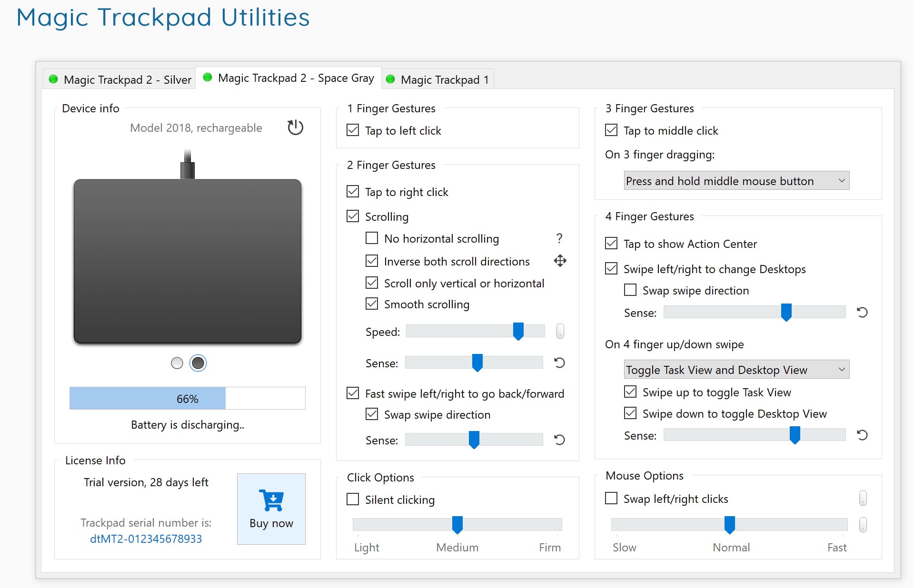The height and width of the screenshot is (588, 914).
Task: Click the Firm label under click slider
Action: (x=550, y=548)
